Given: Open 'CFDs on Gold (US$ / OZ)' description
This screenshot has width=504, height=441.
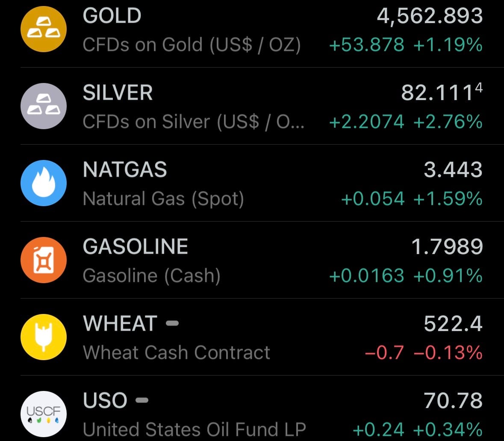Looking at the screenshot, I should [x=192, y=45].
